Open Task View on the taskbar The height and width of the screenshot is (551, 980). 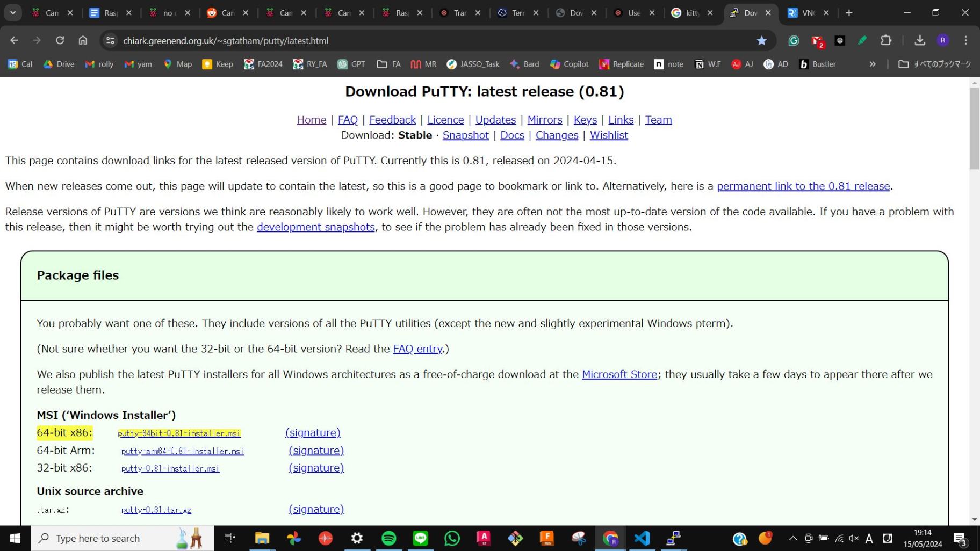pos(229,538)
